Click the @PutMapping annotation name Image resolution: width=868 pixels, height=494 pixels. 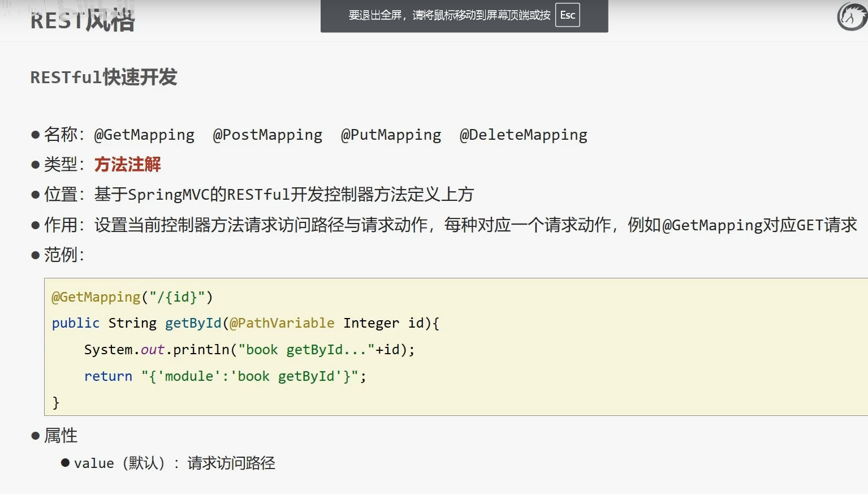[391, 135]
